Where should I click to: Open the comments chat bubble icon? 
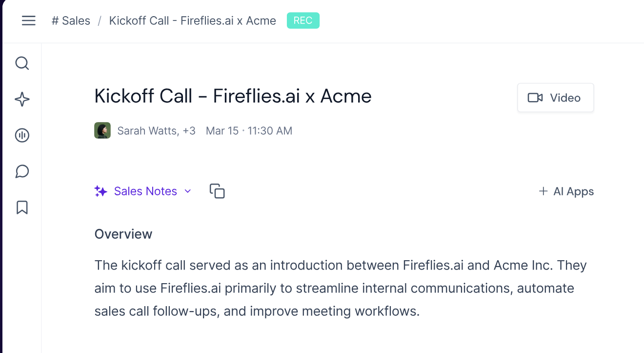tap(22, 171)
